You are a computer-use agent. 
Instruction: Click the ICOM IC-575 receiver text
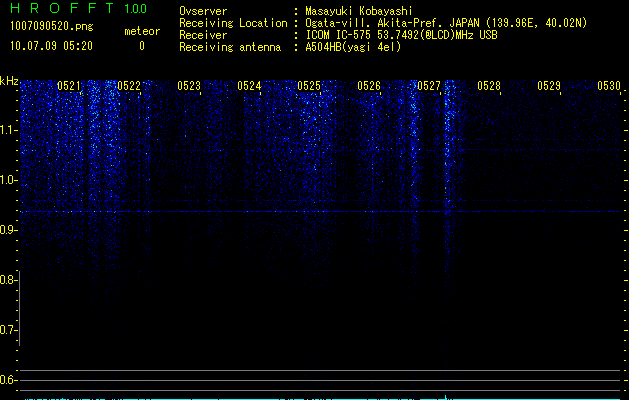tap(401, 35)
